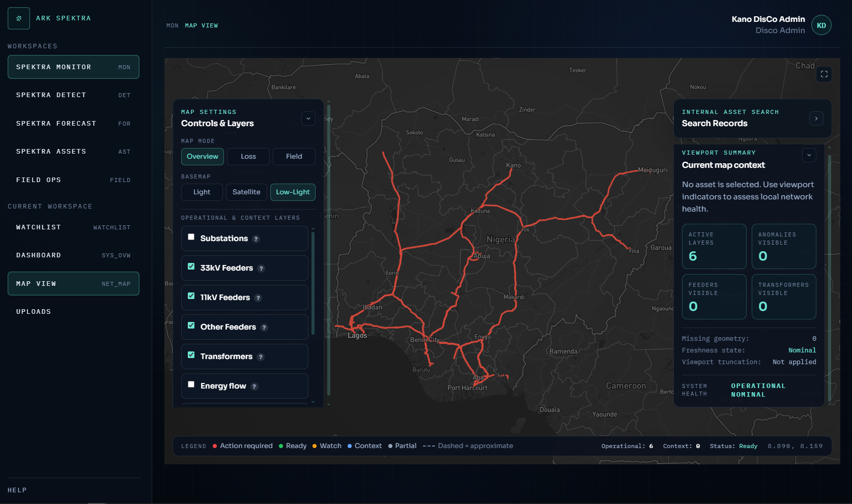Open the Watchlist page
852x504 pixels.
tap(73, 227)
